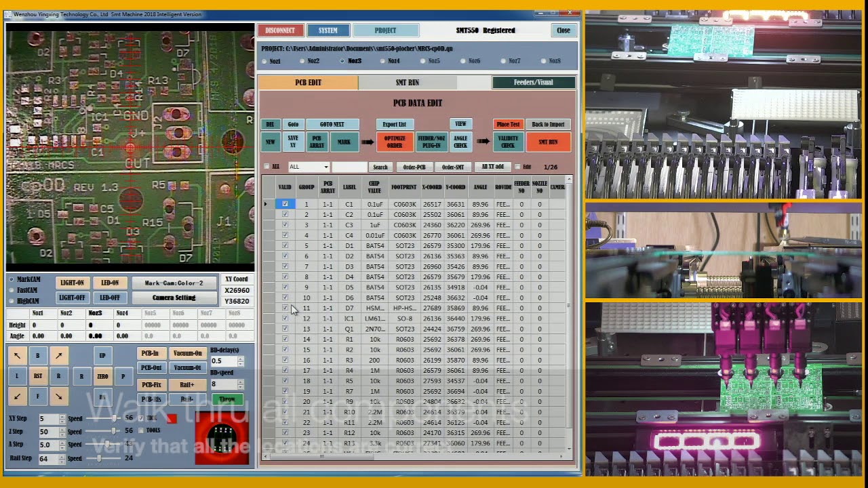Click the VALIDITY CHECK button
Viewport: 868px width, 488px height.
coord(508,142)
